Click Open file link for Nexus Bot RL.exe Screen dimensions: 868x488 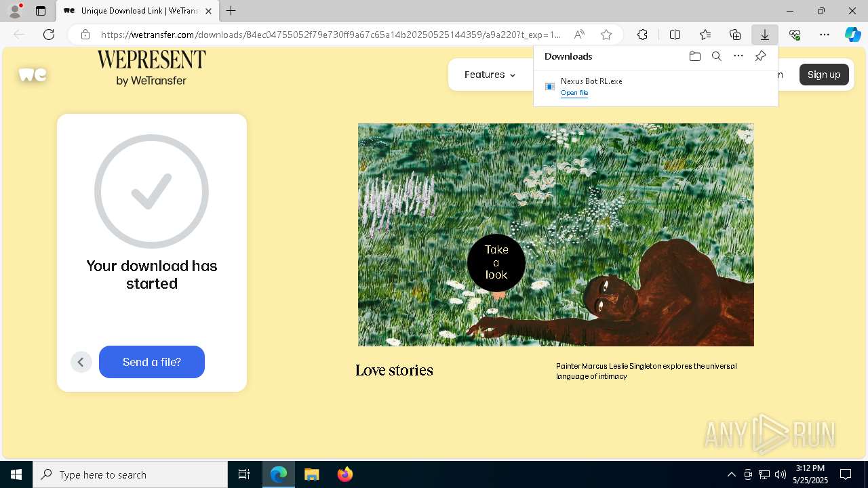tap(574, 93)
